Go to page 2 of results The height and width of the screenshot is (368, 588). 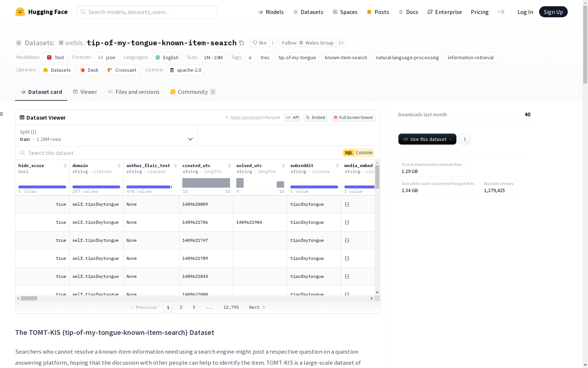coord(181,307)
